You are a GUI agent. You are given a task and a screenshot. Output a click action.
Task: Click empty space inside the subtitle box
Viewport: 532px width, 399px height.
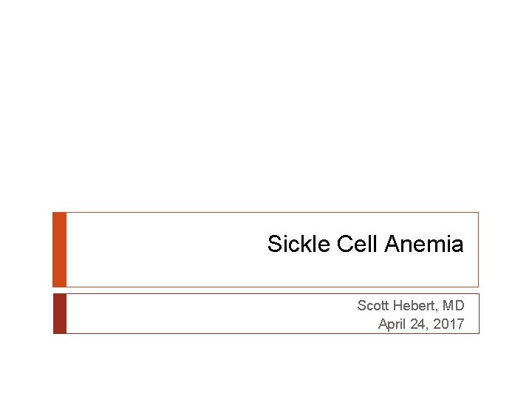[185, 313]
